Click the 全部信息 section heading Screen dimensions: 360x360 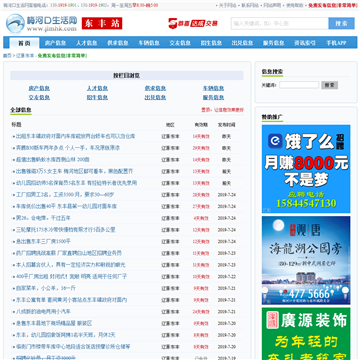pos(21,110)
